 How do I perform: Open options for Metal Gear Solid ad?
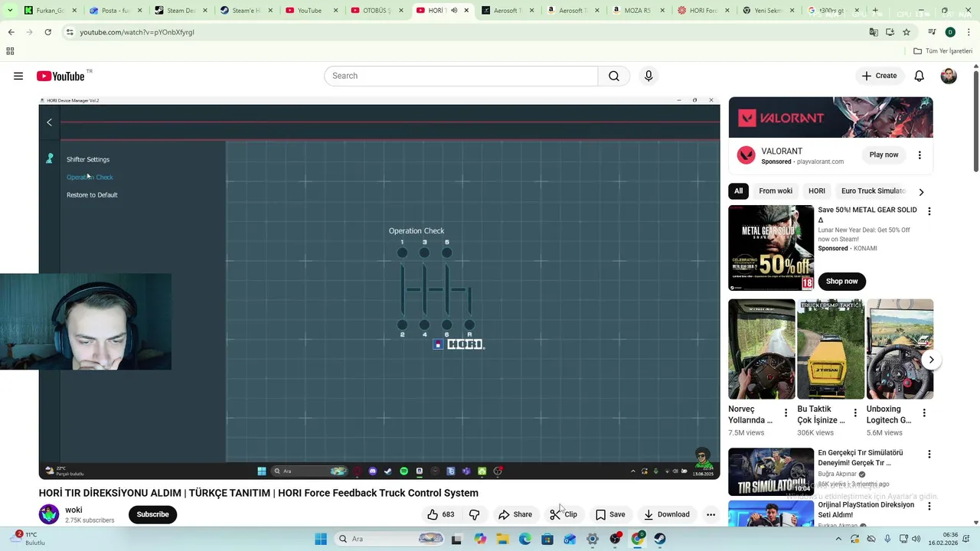tap(929, 211)
